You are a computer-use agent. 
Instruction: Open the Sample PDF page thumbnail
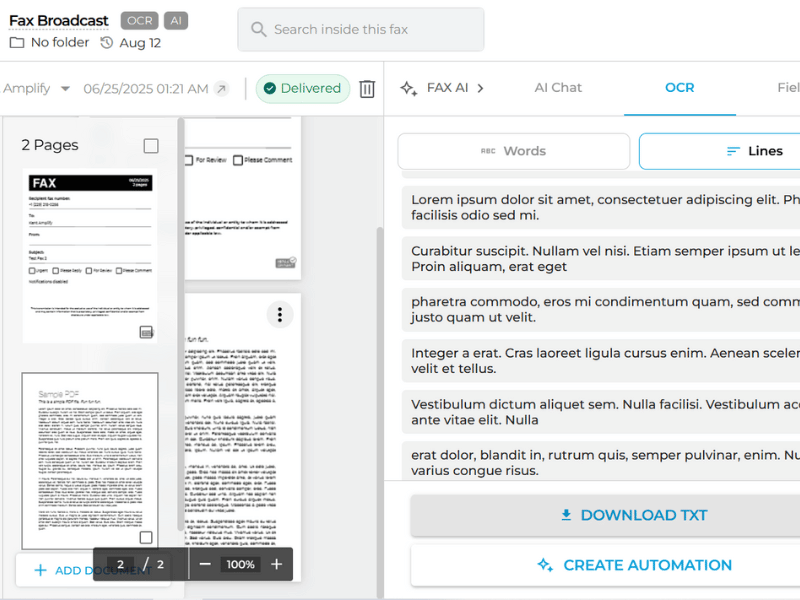pyautogui.click(x=90, y=461)
